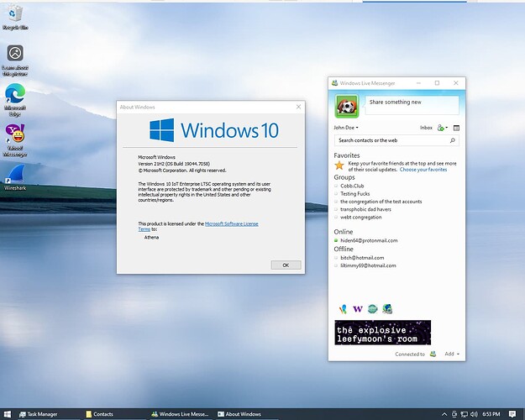Open the Microsoft Software License Terms link
The image size is (525, 420).
pyautogui.click(x=198, y=227)
